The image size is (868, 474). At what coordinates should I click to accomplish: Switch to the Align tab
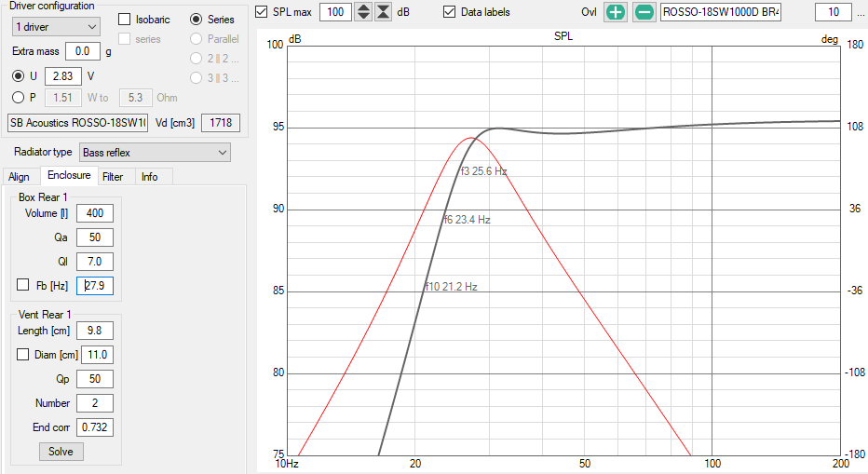[x=20, y=177]
